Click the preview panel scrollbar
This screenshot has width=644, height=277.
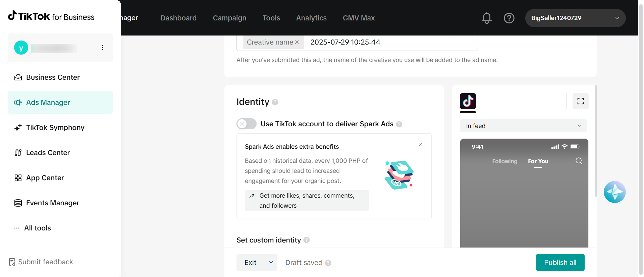596,141
